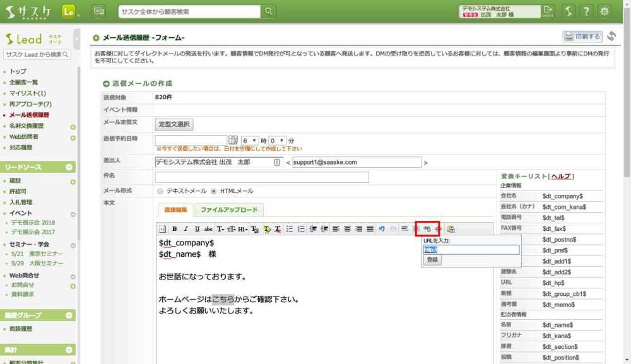Switch to the ファイルアップロード tab
Image resolution: width=631 pixels, height=364 pixels.
pos(228,210)
